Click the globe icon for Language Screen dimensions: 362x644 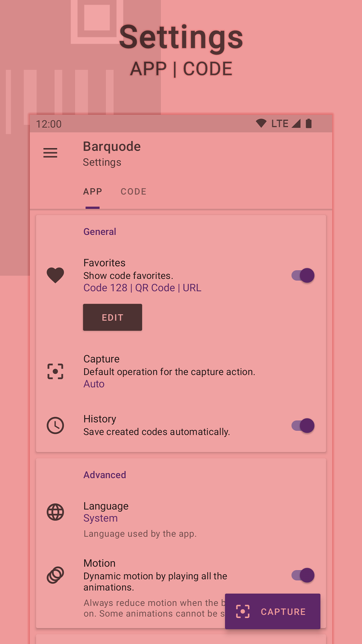(55, 512)
